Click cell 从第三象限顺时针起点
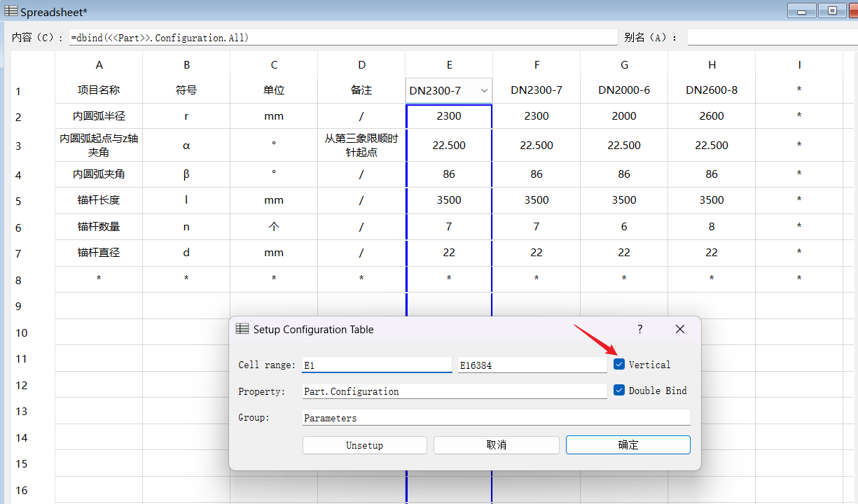Viewport: 858px width, 504px height. pos(361,146)
